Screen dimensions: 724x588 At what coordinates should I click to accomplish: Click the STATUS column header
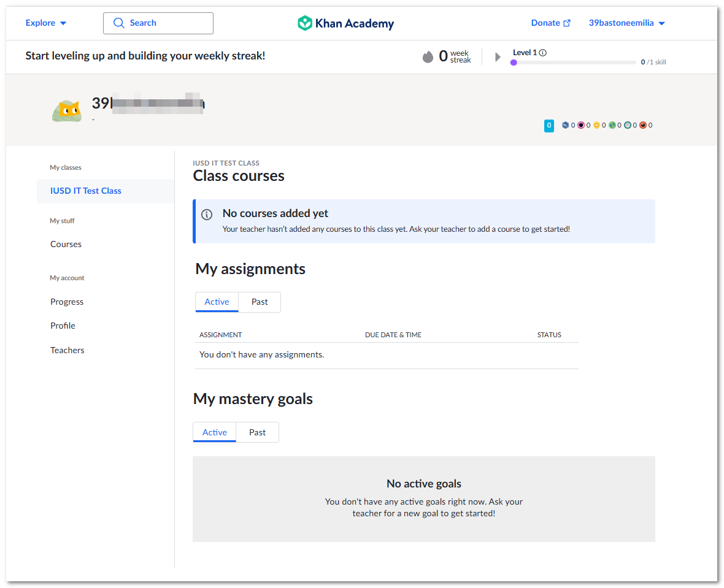pyautogui.click(x=549, y=335)
